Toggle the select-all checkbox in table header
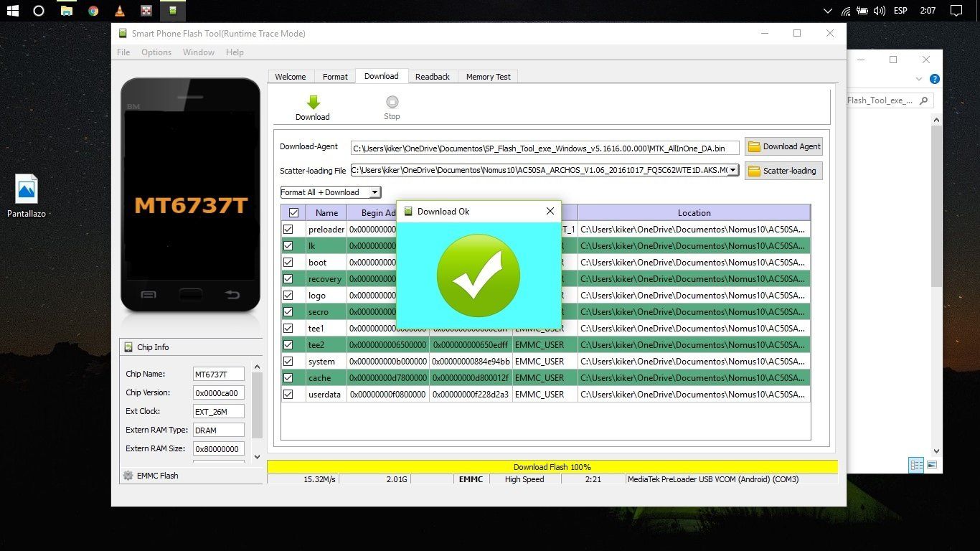Screen dimensions: 980x551 click(x=293, y=212)
